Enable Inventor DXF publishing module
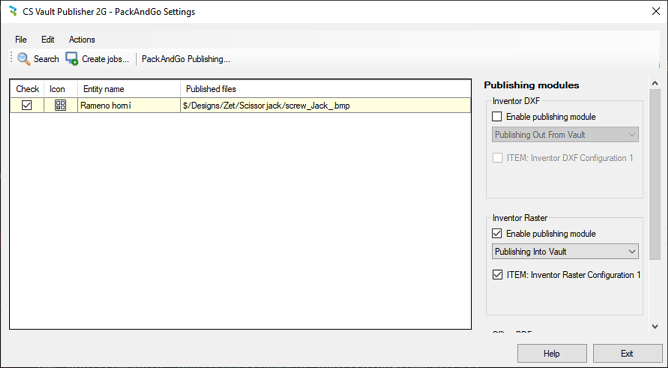This screenshot has width=668, height=368. [497, 116]
